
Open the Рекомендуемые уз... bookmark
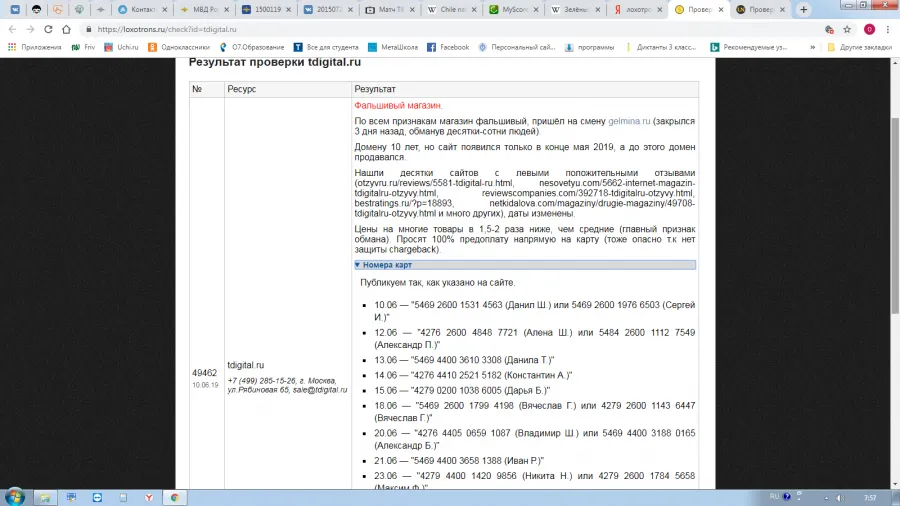click(x=748, y=47)
